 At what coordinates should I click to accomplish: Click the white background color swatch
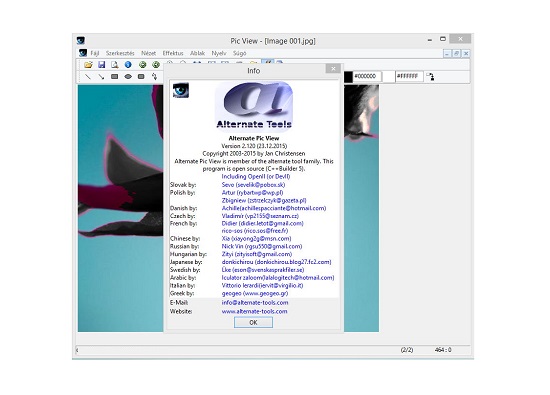[389, 76]
